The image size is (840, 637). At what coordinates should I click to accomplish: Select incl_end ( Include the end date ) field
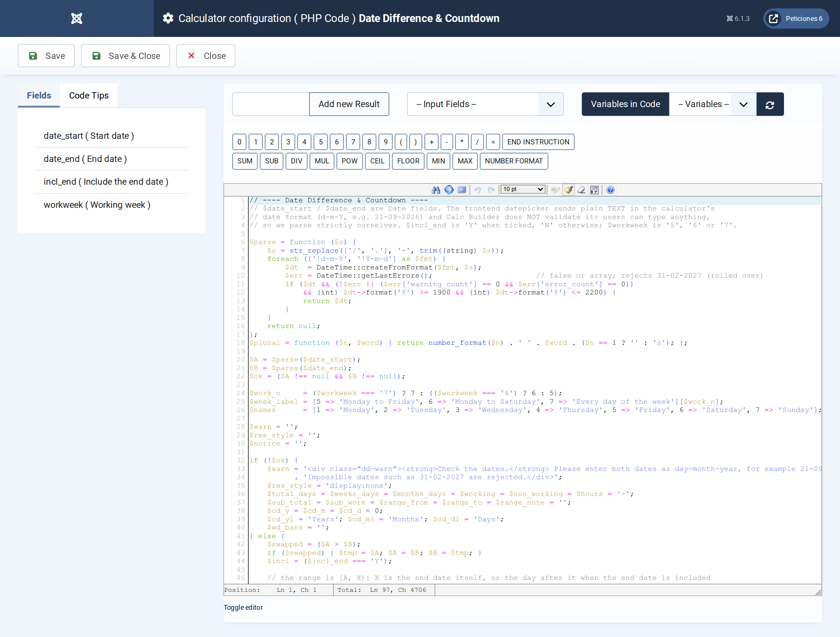coord(112,182)
